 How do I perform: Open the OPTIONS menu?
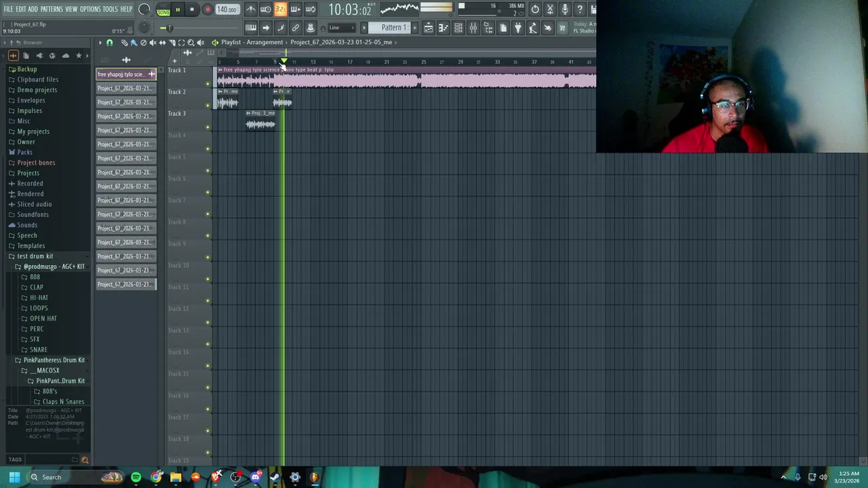click(x=90, y=9)
